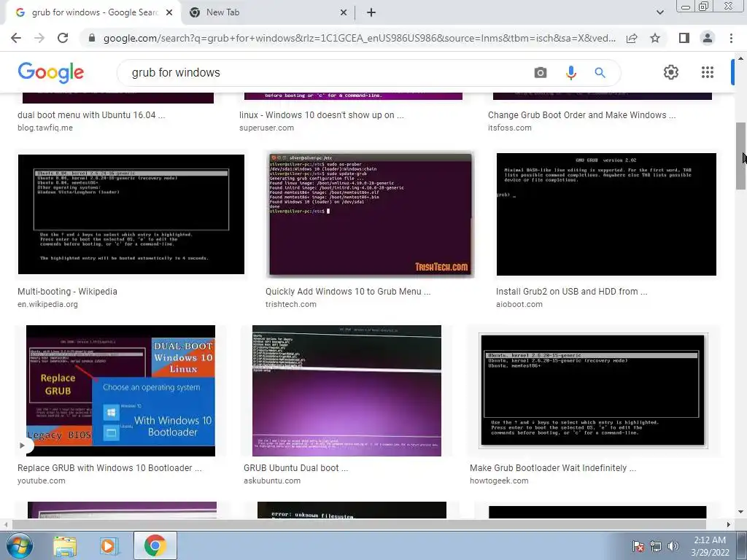This screenshot has width=747, height=560.
Task: Open the taskbar clock and date
Action: click(x=710, y=546)
